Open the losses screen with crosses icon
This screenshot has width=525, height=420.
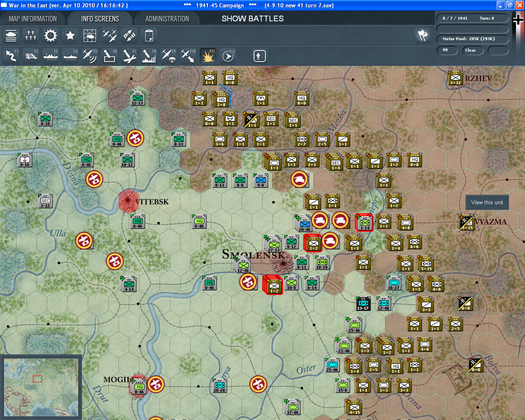(x=31, y=36)
